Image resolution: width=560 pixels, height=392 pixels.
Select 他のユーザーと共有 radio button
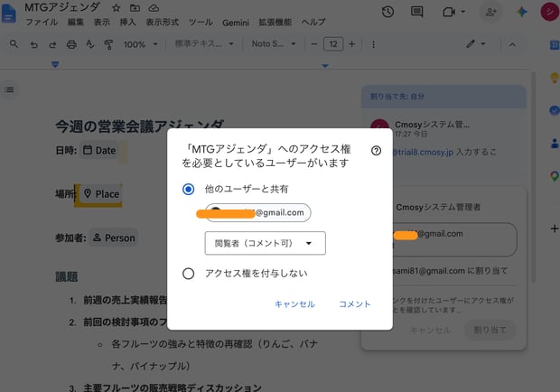coord(188,189)
